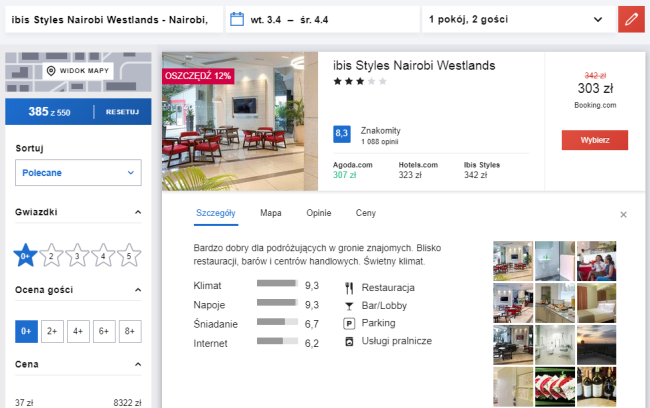Select the 0+ star rating filter
The image size is (650, 408).
click(x=26, y=256)
